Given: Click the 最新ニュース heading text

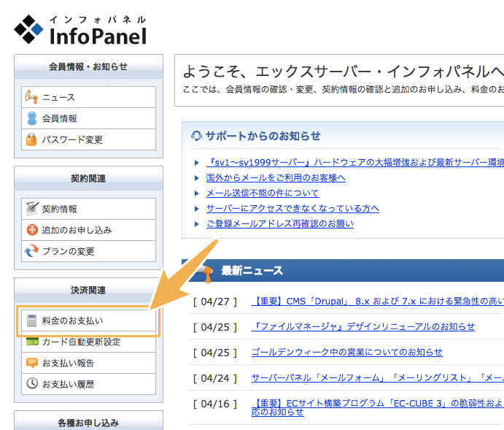Looking at the screenshot, I should 252,270.
